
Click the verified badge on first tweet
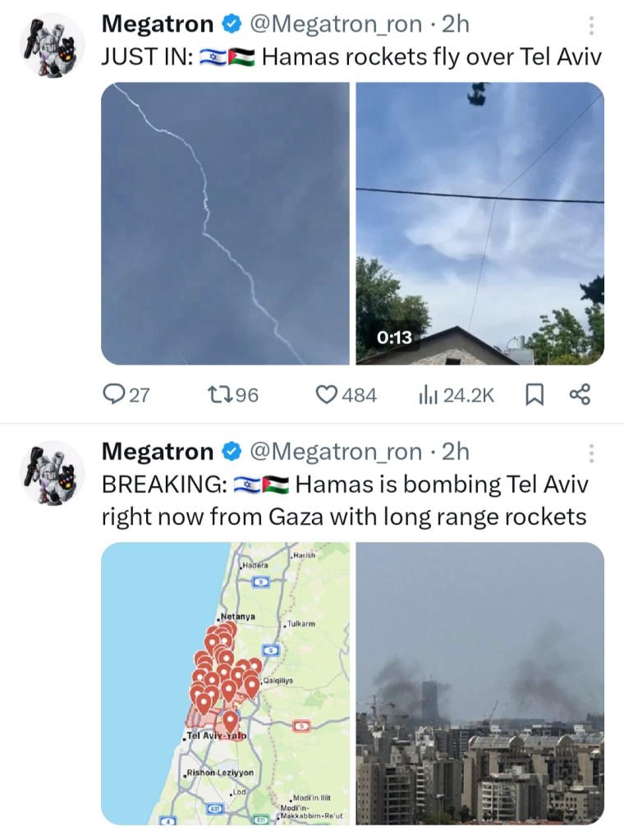tap(232, 25)
